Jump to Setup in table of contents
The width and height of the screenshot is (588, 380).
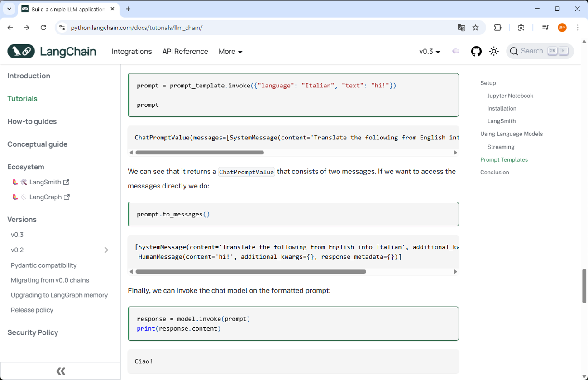tap(488, 83)
